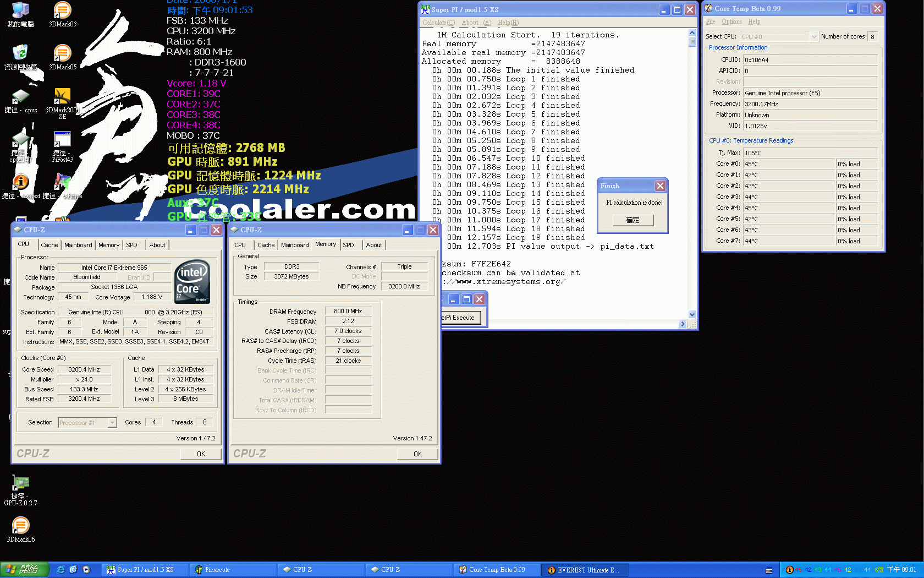Image resolution: width=924 pixels, height=578 pixels.
Task: Click the taskbar clock showing 下午 09:01
Action: (x=902, y=570)
